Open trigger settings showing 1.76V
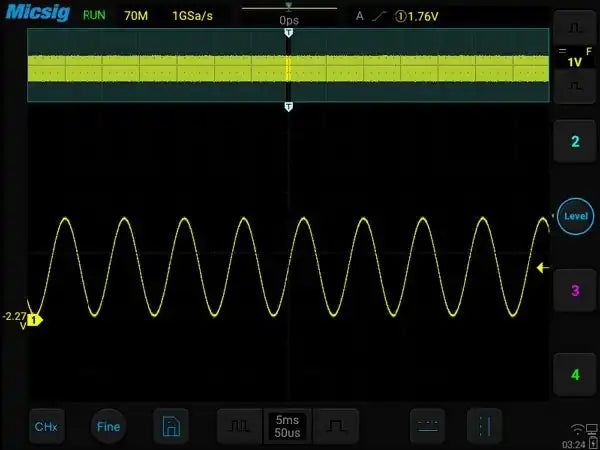Image resolution: width=600 pixels, height=450 pixels. 410,17
